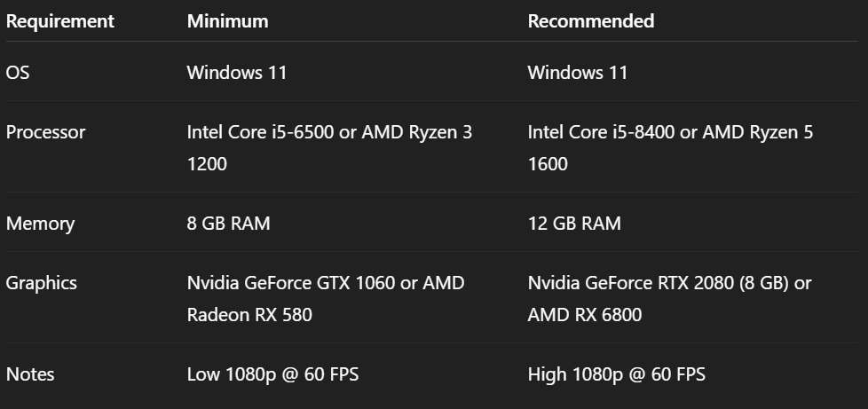Click the Radeon RX 580 text
Screen dimensions: 868x409
point(249,315)
